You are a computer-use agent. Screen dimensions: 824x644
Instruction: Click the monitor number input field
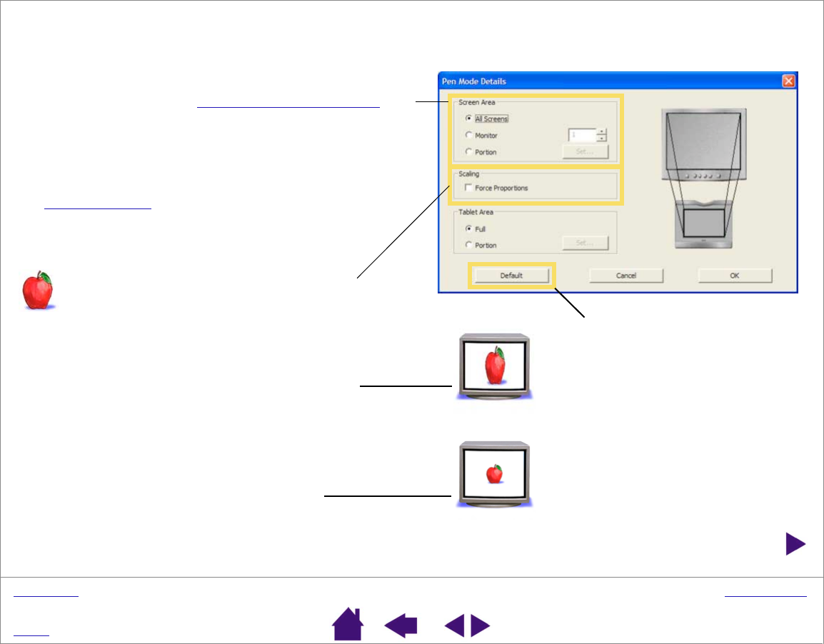click(x=582, y=135)
